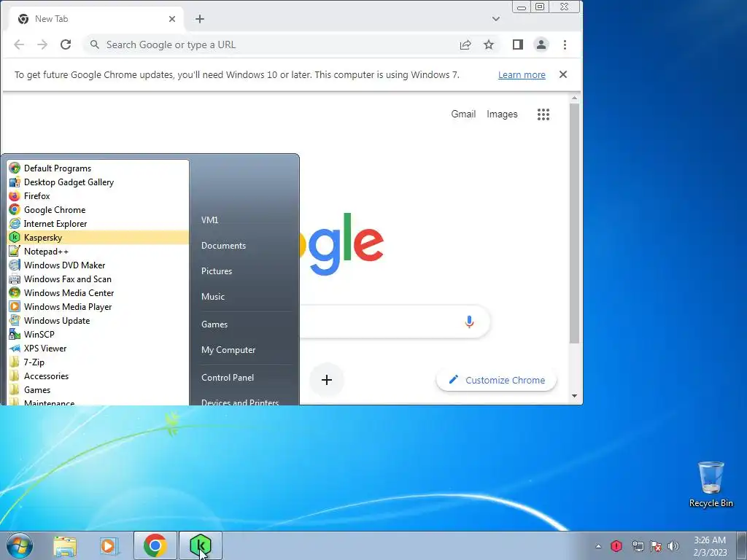The height and width of the screenshot is (560, 747).
Task: Launch Windows DVD Maker
Action: click(98, 265)
